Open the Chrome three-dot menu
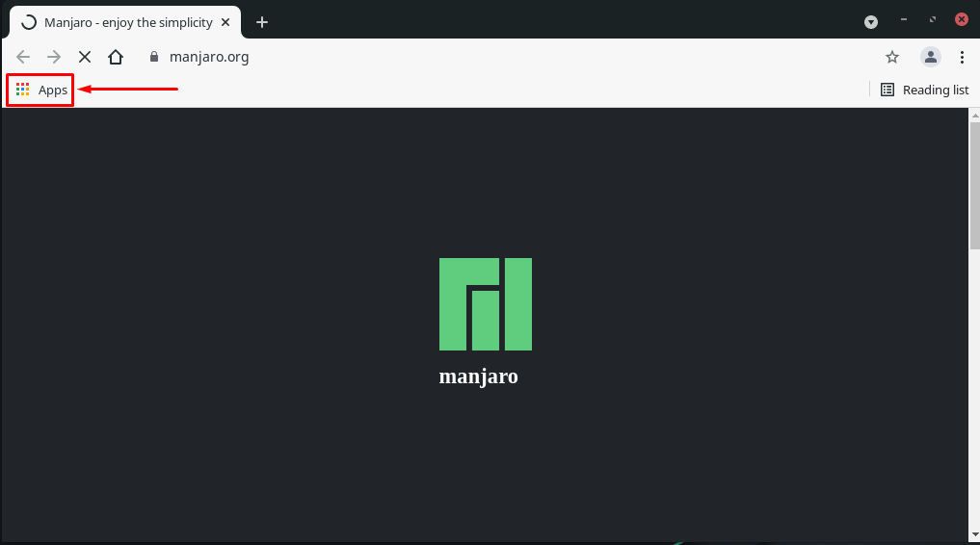Image resolution: width=980 pixels, height=545 pixels. tap(962, 57)
